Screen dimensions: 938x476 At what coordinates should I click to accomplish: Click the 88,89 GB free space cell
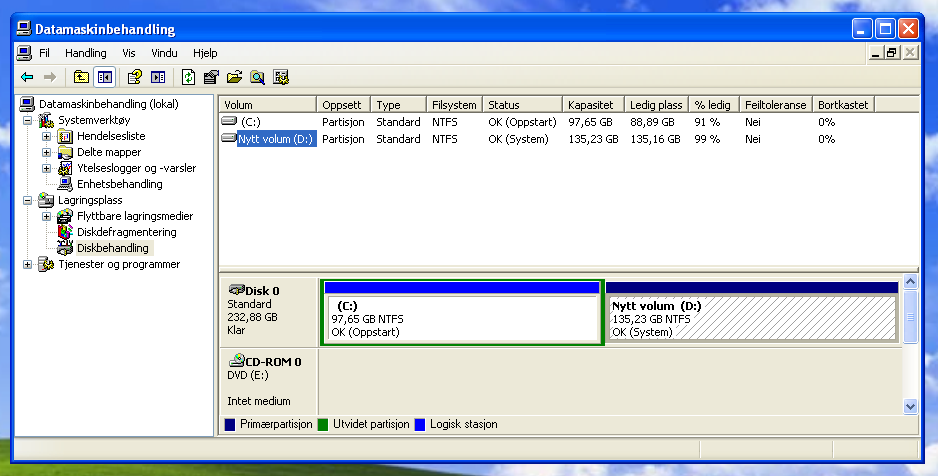[x=652, y=122]
